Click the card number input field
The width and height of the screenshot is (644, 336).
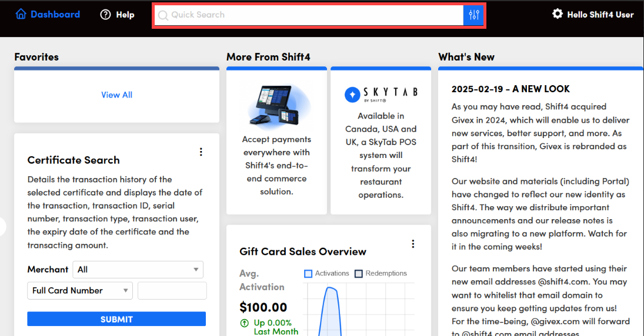(x=172, y=290)
